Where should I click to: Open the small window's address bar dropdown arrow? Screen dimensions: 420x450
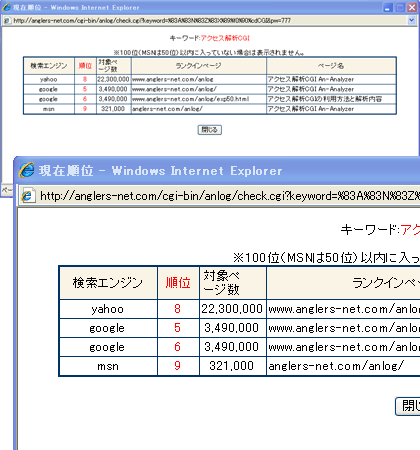[411, 20]
